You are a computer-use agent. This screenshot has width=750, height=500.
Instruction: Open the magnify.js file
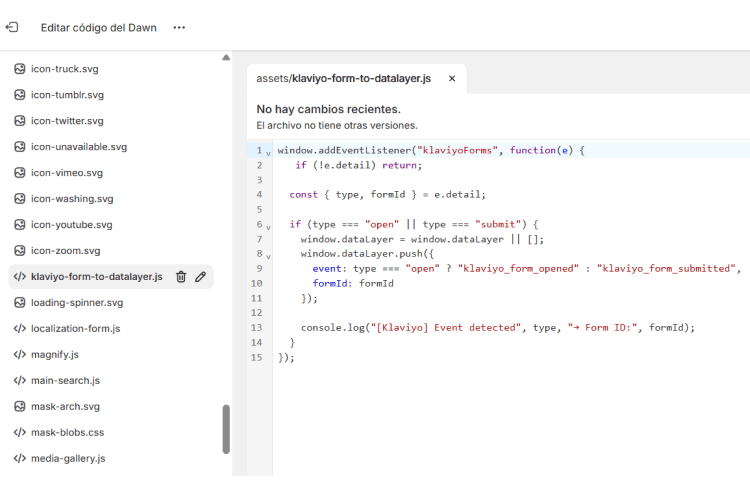tap(55, 355)
